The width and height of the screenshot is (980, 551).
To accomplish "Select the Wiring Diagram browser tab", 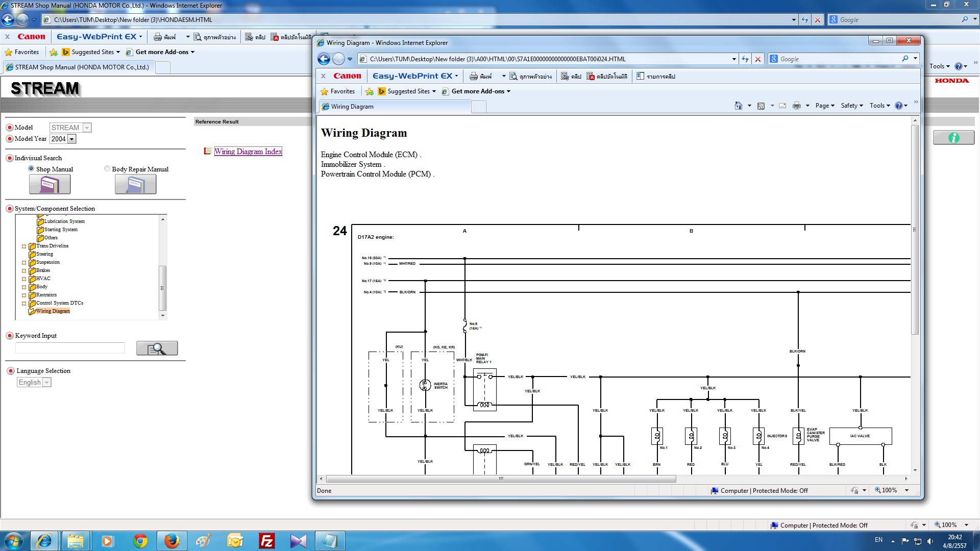I will (395, 107).
